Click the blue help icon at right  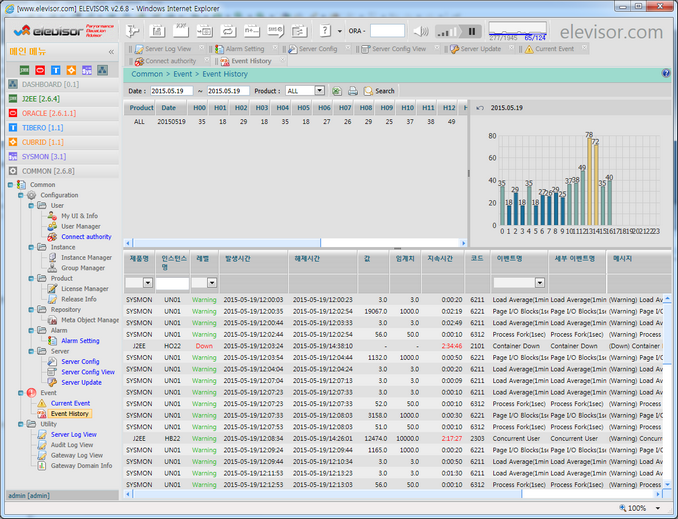[x=666, y=74]
